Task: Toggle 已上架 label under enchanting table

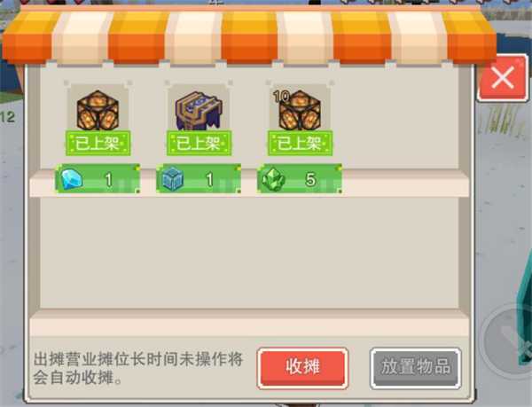Action: [x=199, y=143]
